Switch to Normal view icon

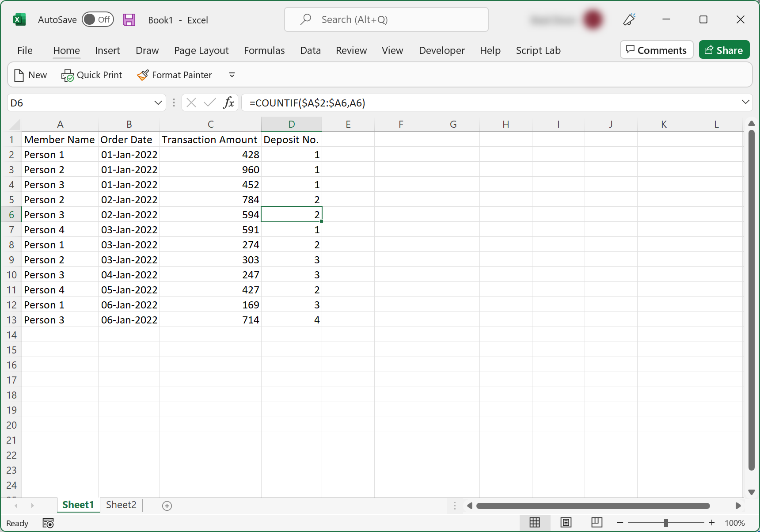(535, 523)
